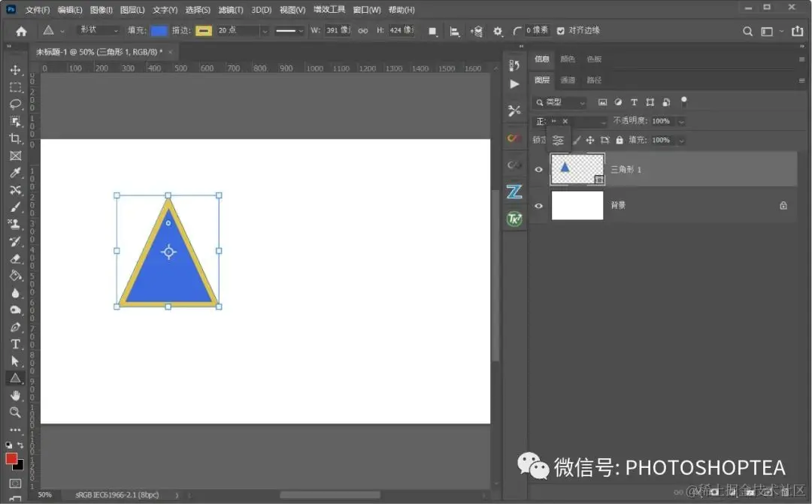Image resolution: width=812 pixels, height=504 pixels.
Task: Toggle the 对齐边缘 checkbox
Action: (x=560, y=31)
